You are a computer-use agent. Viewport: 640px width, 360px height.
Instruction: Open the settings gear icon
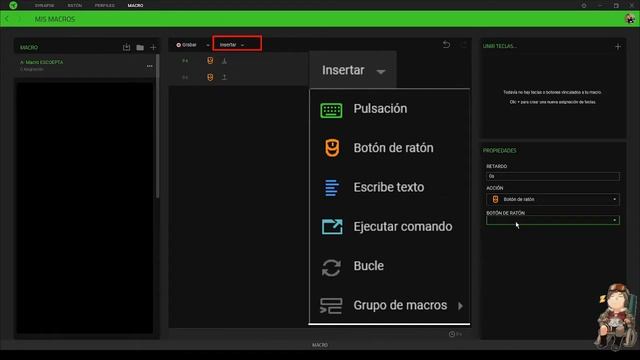point(584,6)
